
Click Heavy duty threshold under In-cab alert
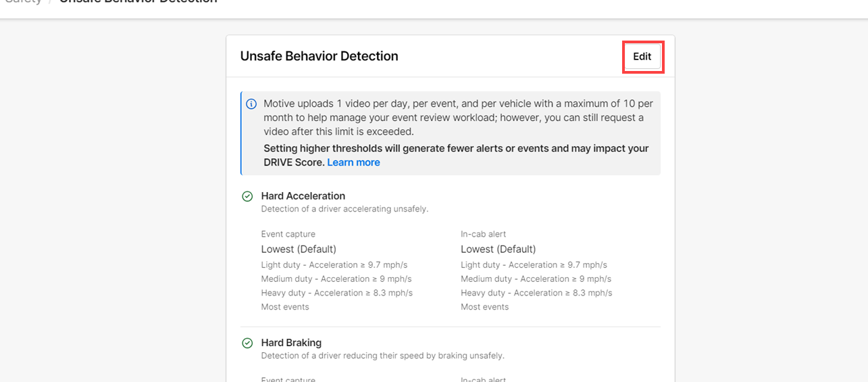[x=536, y=293]
